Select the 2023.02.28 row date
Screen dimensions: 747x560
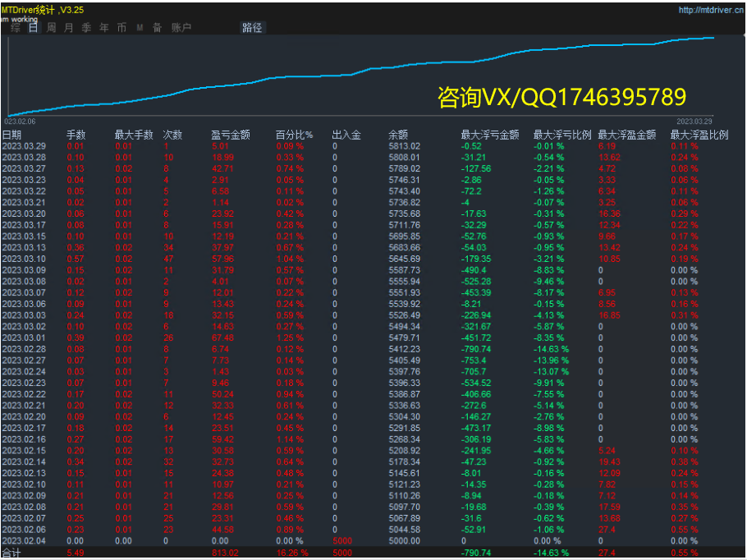click(x=24, y=348)
